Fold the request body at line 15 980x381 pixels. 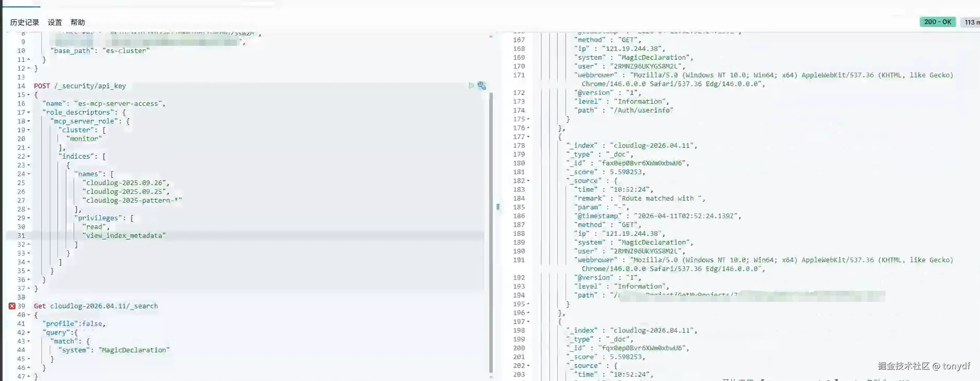click(x=28, y=95)
